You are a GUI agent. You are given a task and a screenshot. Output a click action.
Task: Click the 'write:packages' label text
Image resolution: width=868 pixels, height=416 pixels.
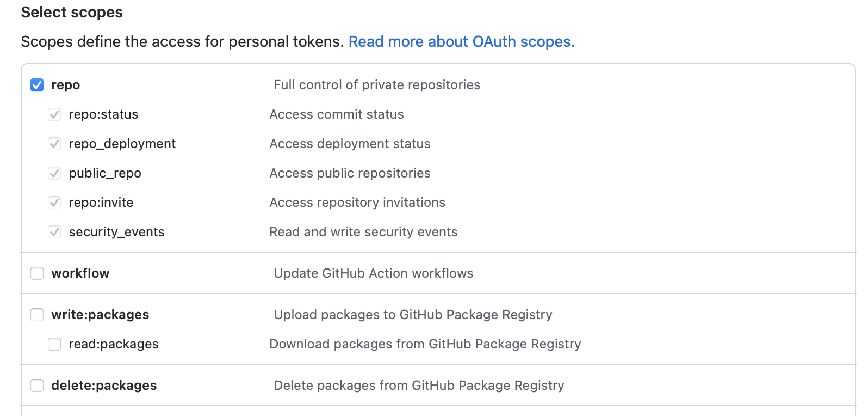(100, 315)
